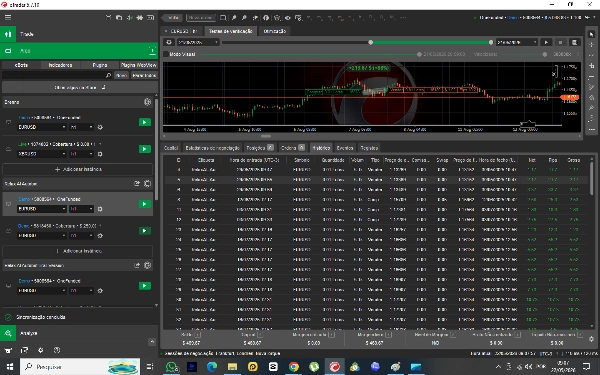Open the store cart icon at sidebar bottom
The image size is (600, 375).
[x=8, y=350]
